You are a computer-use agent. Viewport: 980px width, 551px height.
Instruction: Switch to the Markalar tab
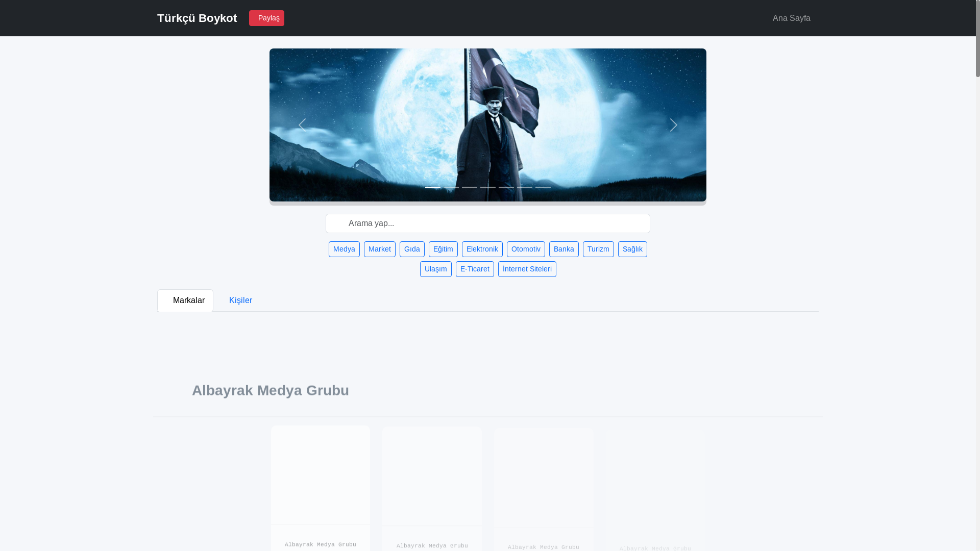click(x=185, y=300)
